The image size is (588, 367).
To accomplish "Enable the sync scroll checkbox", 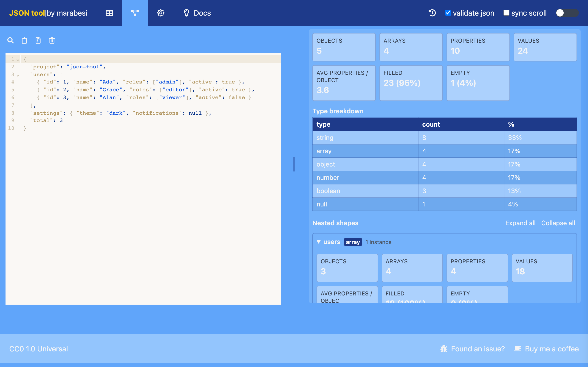I will 506,13.
